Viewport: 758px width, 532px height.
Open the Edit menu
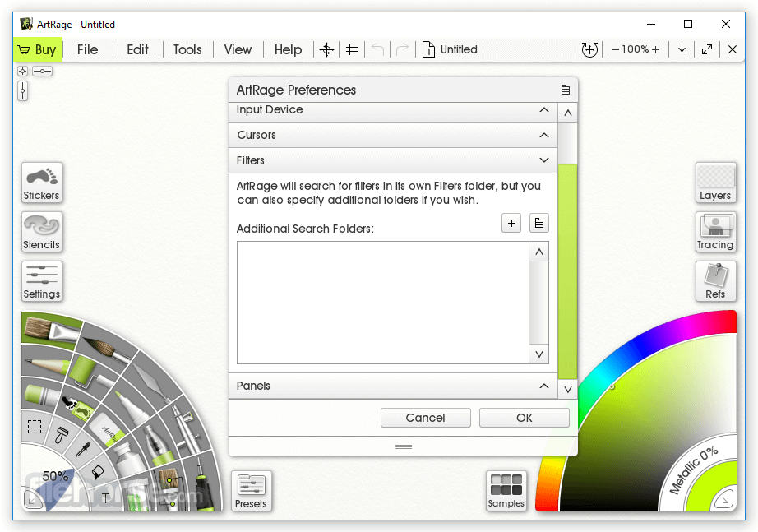point(137,49)
